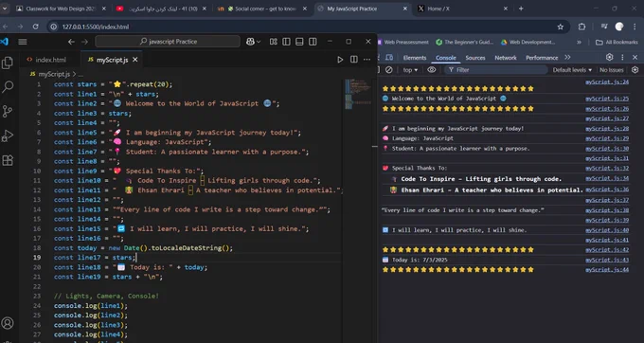Create a live expression with the eye icon
The width and height of the screenshot is (644, 343).
[432, 70]
